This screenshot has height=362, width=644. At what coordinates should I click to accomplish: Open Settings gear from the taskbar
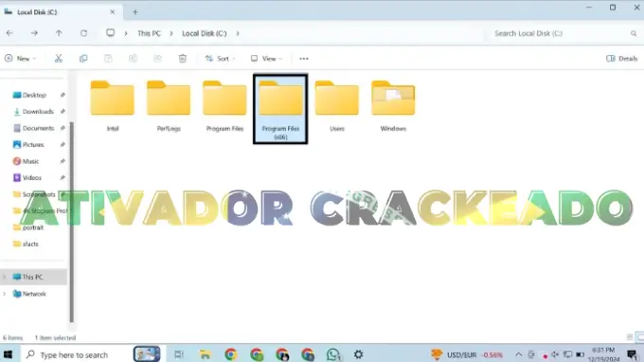point(359,354)
